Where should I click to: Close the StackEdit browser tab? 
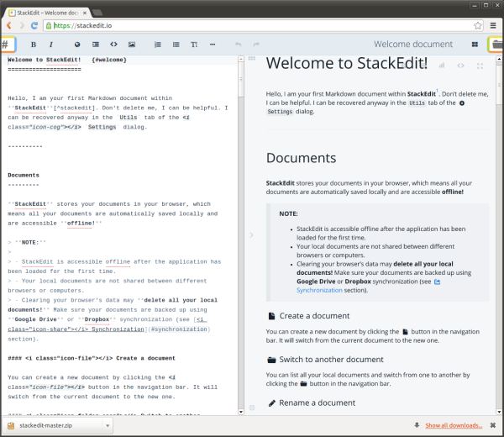[x=85, y=13]
